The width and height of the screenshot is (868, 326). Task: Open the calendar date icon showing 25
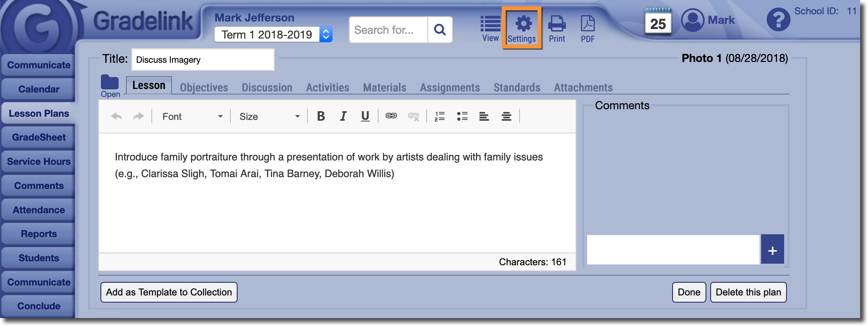click(x=658, y=22)
